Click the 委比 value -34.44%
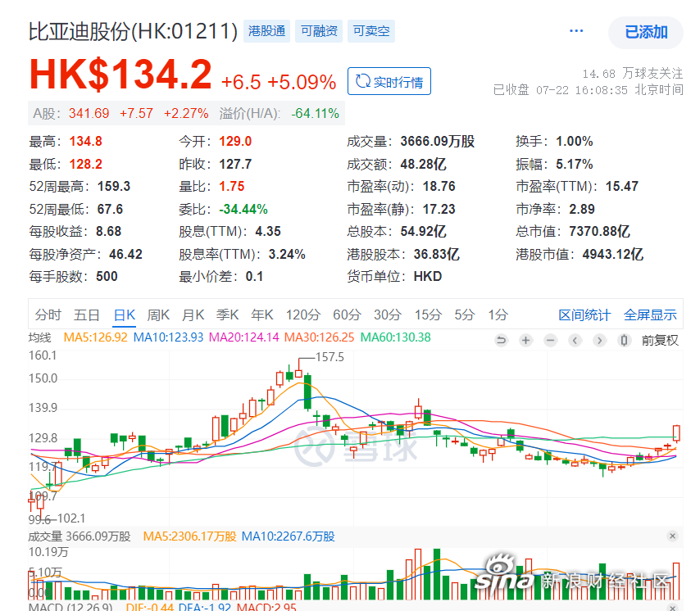This screenshot has width=700, height=611. click(243, 209)
